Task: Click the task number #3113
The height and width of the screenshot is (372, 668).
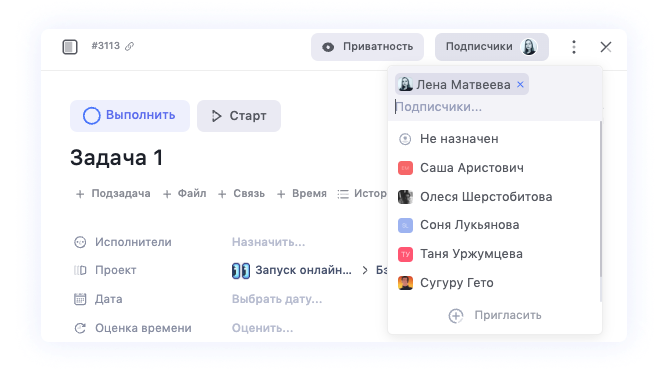Action: tap(105, 46)
